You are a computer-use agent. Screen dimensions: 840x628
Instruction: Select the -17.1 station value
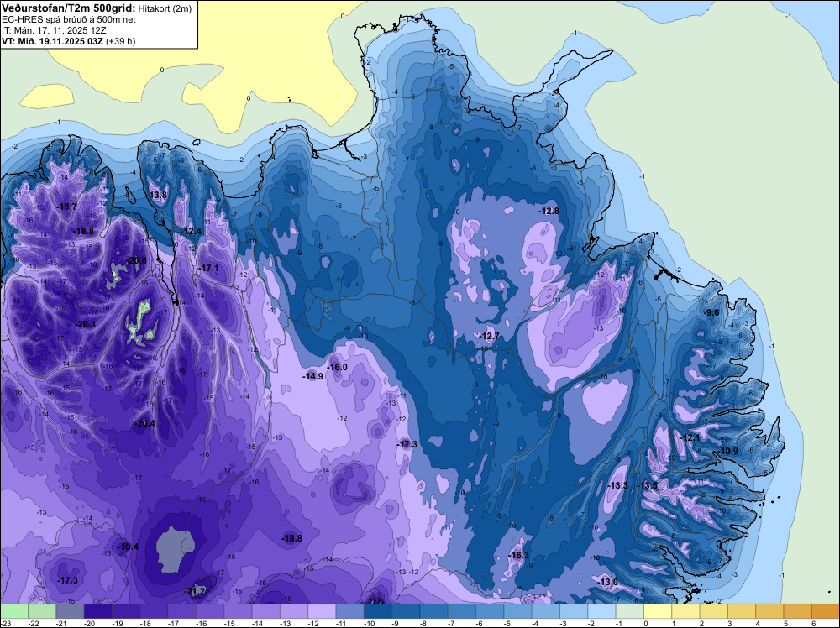tap(208, 268)
